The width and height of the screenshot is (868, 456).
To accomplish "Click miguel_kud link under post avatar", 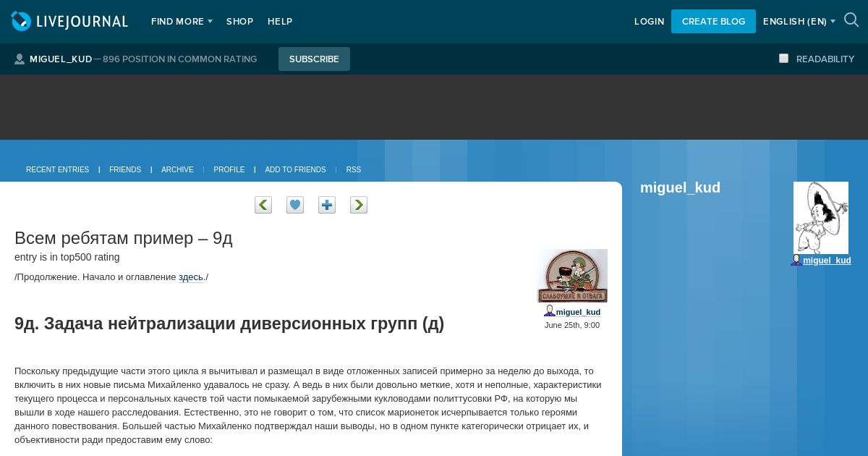I will [578, 312].
